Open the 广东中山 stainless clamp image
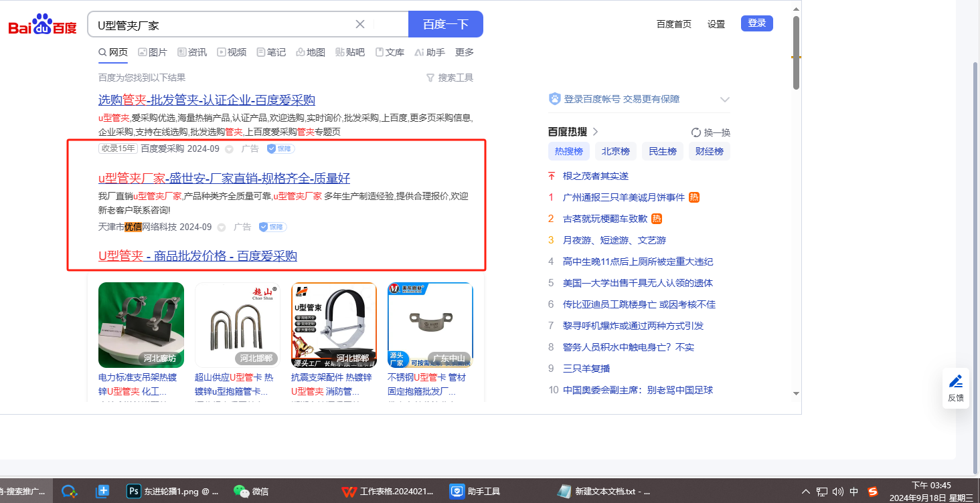The image size is (980, 503). pos(430,325)
